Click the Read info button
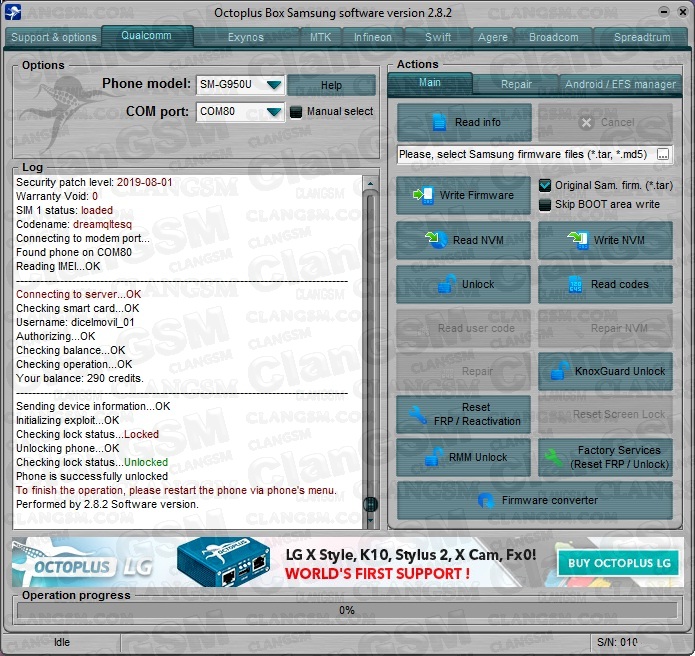Screen dimensions: 695x656 [464, 122]
